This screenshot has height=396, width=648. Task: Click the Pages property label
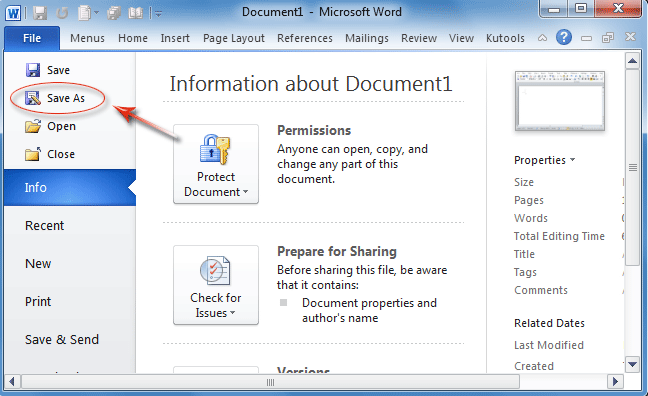tap(529, 200)
